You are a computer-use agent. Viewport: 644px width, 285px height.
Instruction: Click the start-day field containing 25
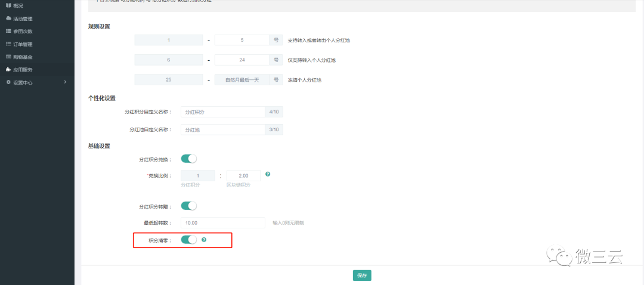click(168, 80)
